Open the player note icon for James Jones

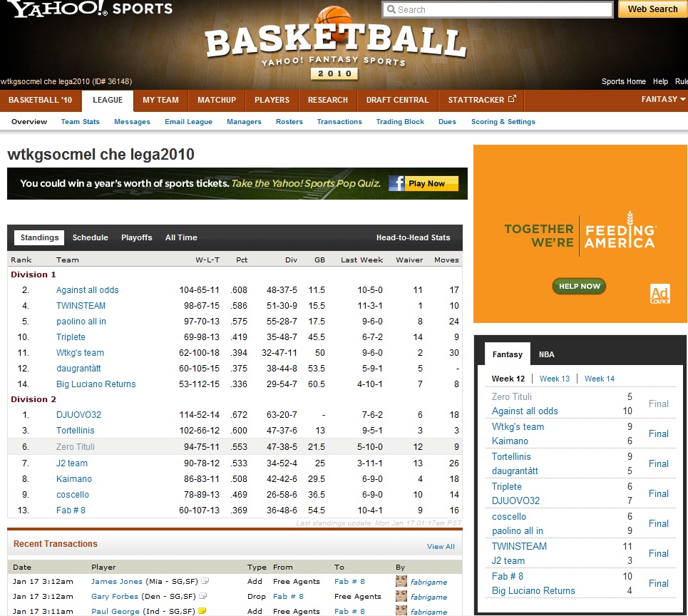pos(205,581)
